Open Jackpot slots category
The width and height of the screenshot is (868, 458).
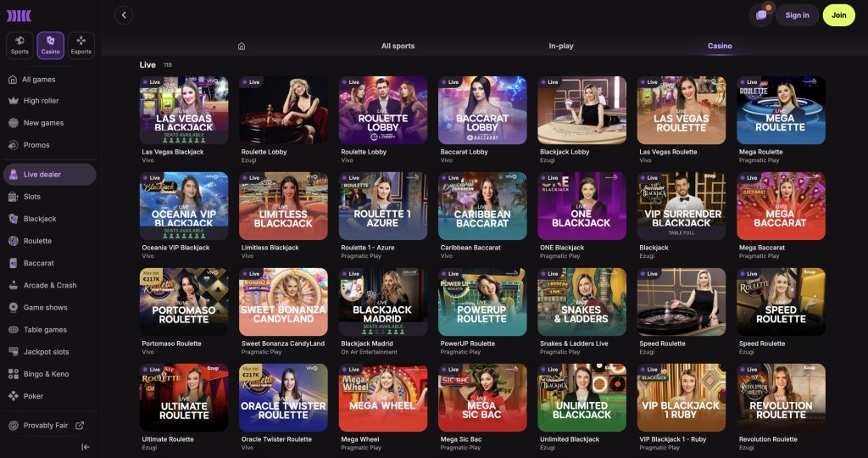[48, 352]
